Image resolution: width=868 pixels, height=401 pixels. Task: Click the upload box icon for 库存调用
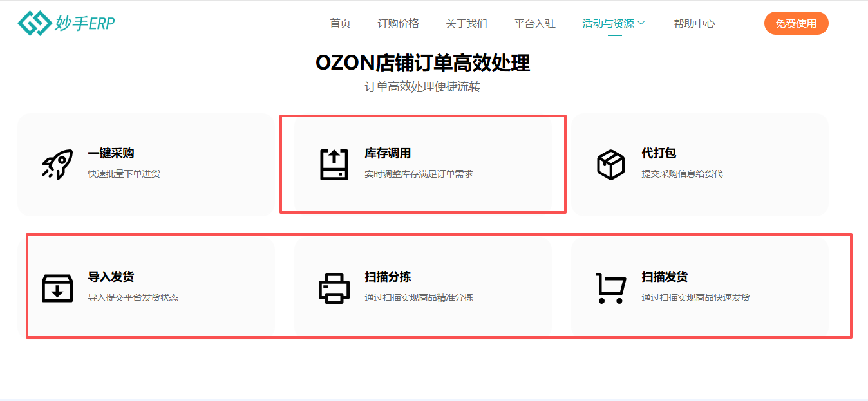(x=334, y=164)
